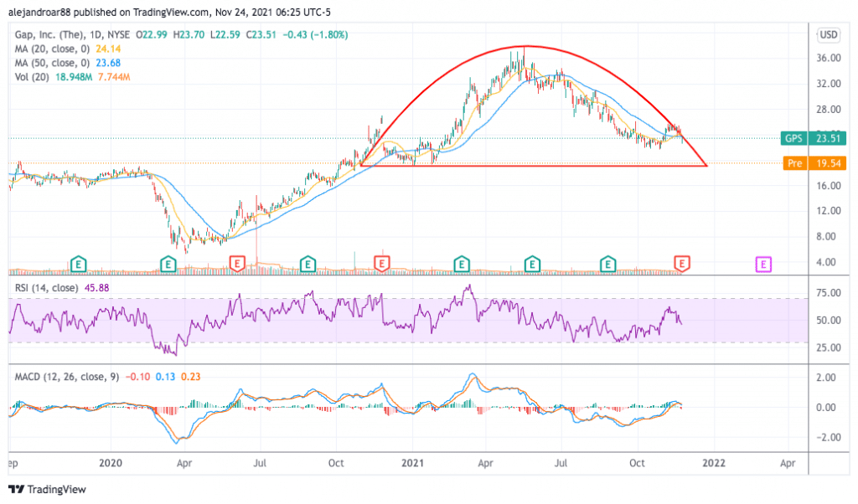Click the RSI 25.00 axis label

coord(828,347)
